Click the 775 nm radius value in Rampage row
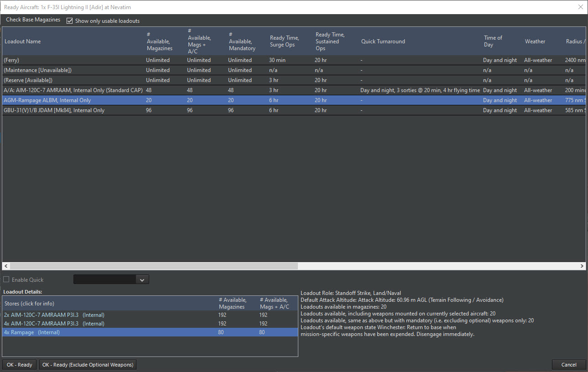 (x=575, y=100)
